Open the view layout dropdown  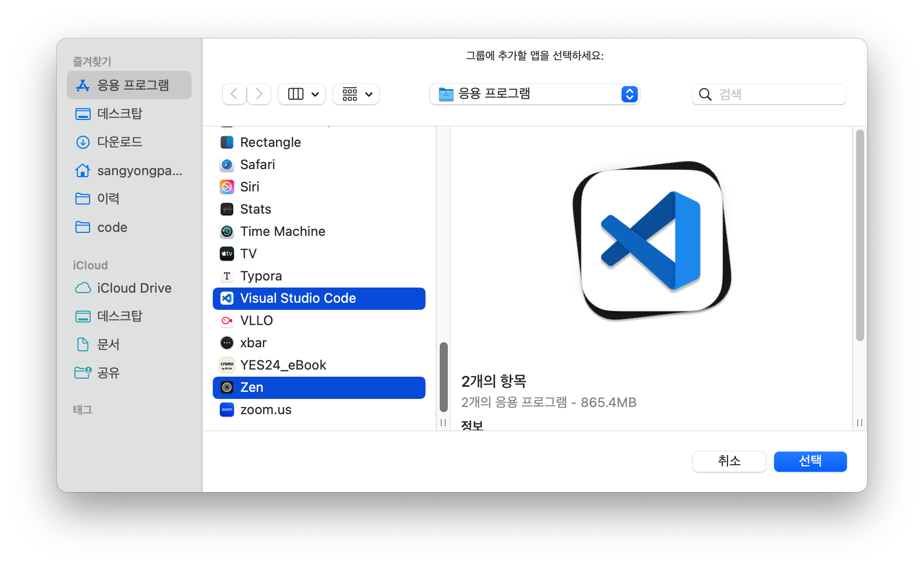(301, 94)
